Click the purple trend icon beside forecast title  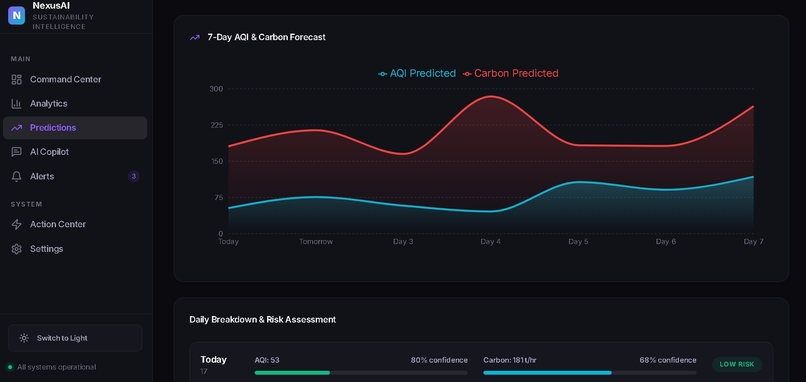(x=195, y=38)
